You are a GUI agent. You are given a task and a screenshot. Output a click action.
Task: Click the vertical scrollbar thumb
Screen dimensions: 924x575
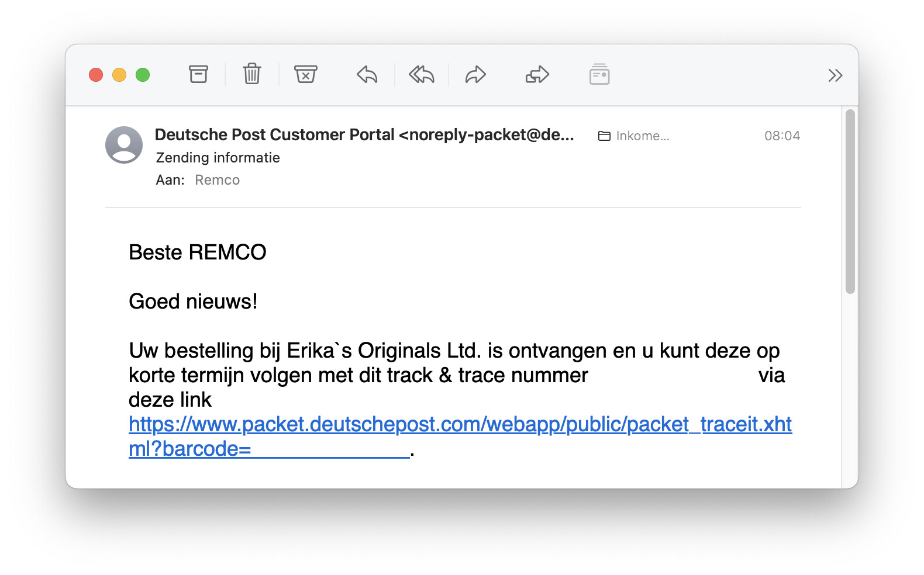point(850,202)
